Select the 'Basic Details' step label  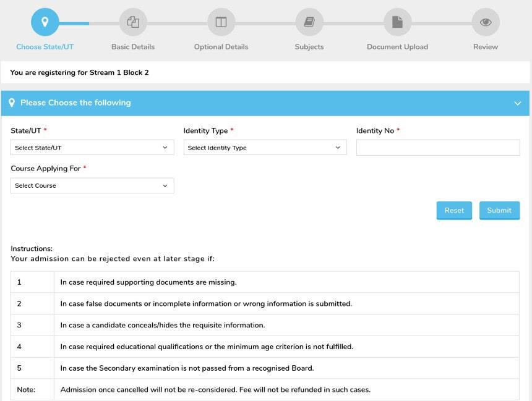(133, 47)
